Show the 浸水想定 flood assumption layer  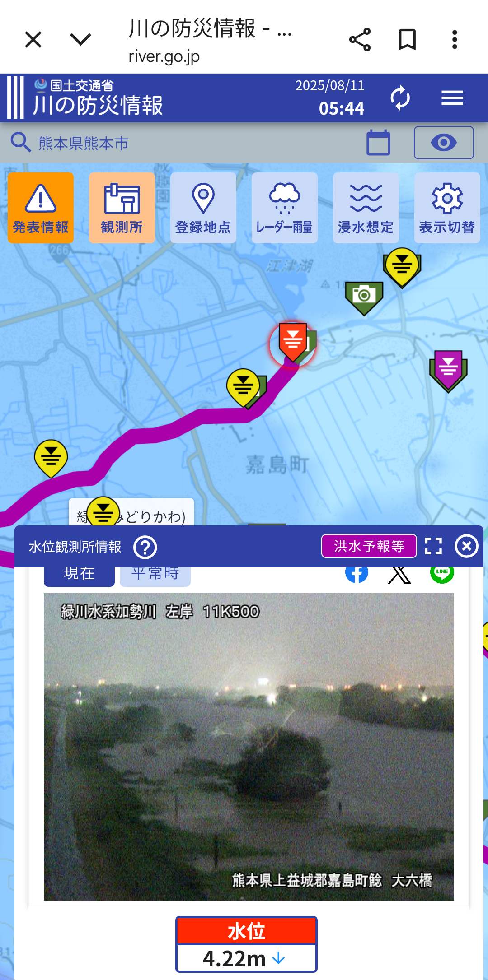pos(366,208)
